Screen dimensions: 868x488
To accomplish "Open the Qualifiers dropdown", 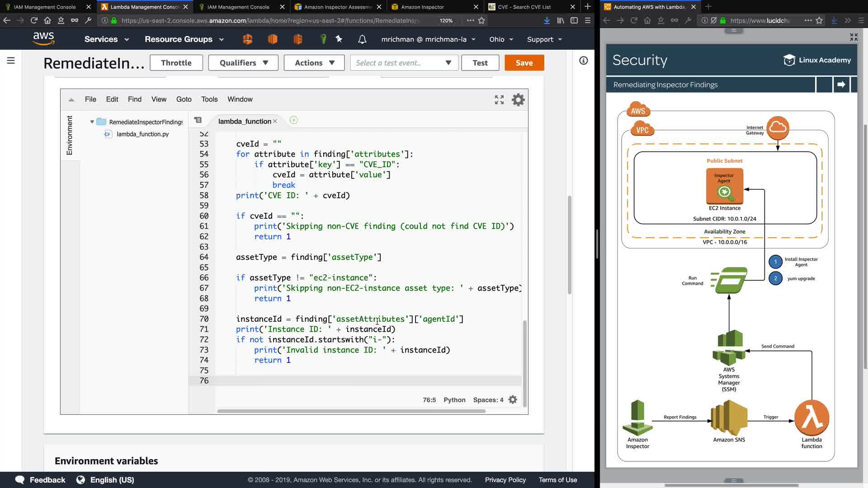I will point(244,63).
